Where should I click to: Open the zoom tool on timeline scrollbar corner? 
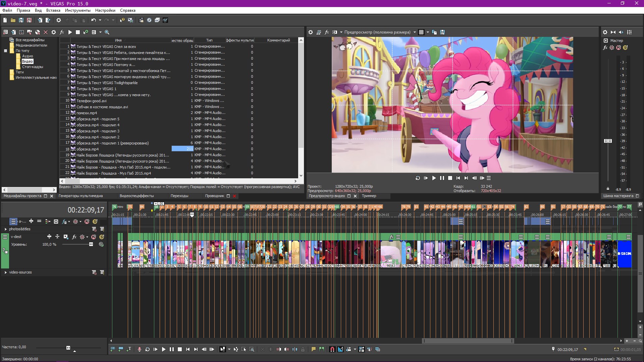640,341
